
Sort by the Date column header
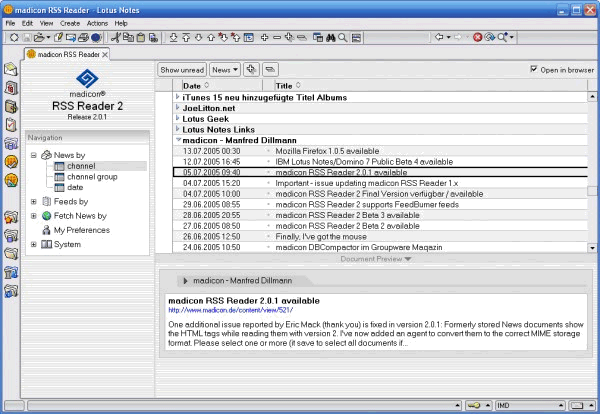tap(196, 86)
